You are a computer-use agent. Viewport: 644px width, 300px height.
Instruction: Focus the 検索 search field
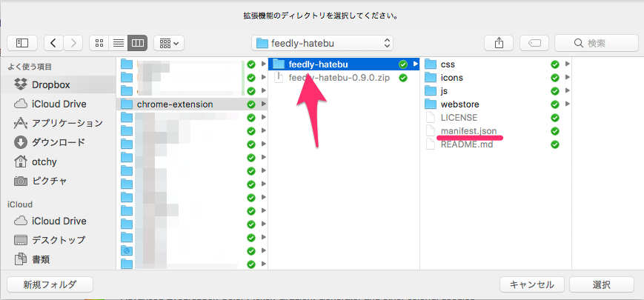coord(597,43)
